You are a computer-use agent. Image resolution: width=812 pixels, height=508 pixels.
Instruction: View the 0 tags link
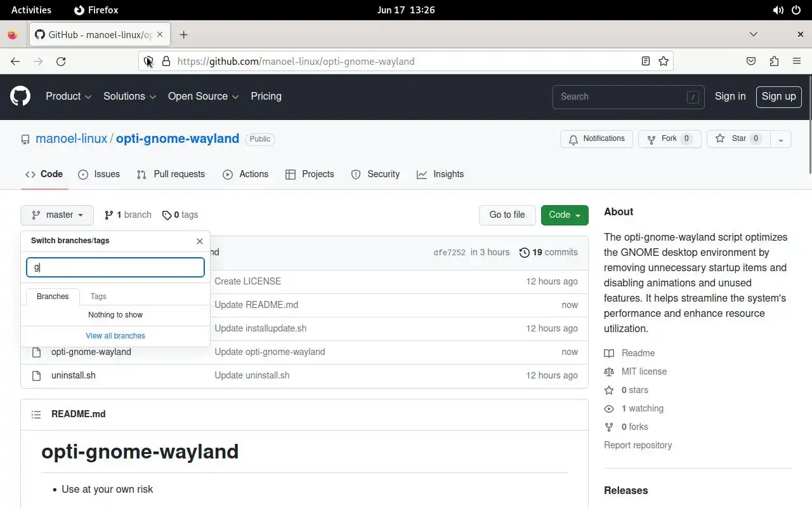click(180, 215)
